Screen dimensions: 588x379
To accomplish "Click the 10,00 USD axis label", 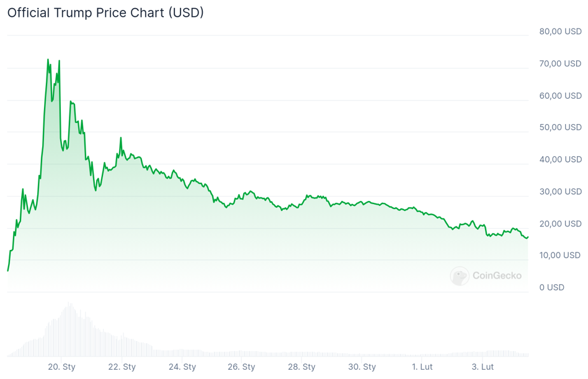I will (560, 255).
